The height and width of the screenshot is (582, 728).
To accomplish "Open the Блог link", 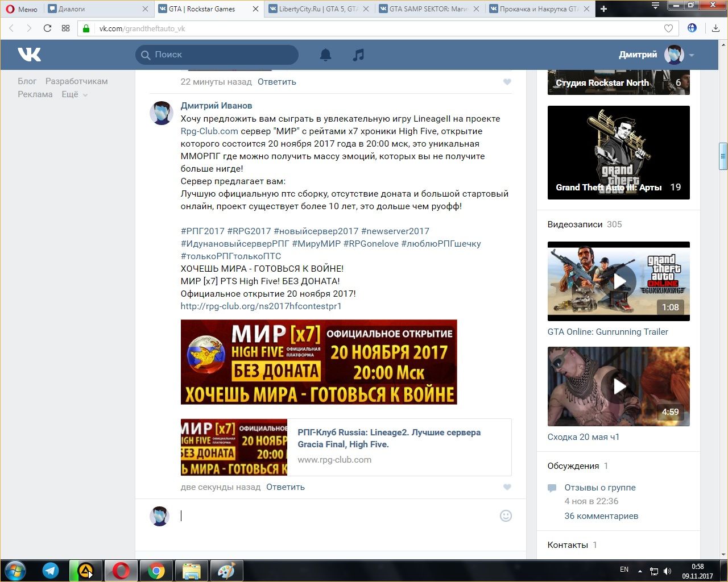I will click(27, 81).
